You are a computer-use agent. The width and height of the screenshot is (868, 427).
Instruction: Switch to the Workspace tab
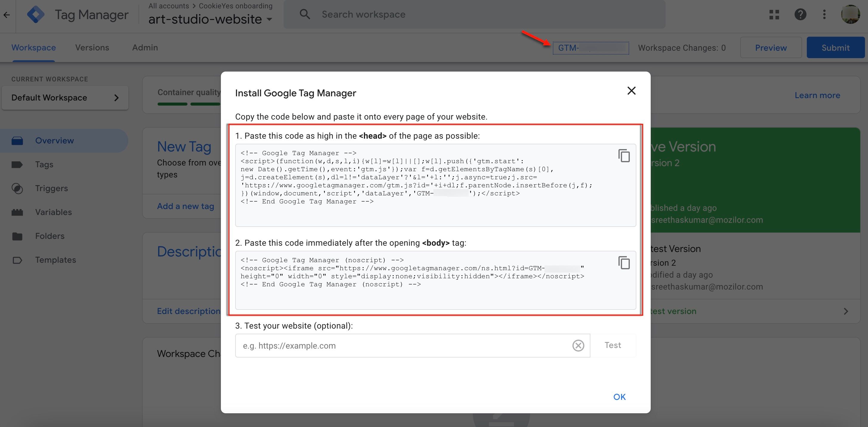34,47
